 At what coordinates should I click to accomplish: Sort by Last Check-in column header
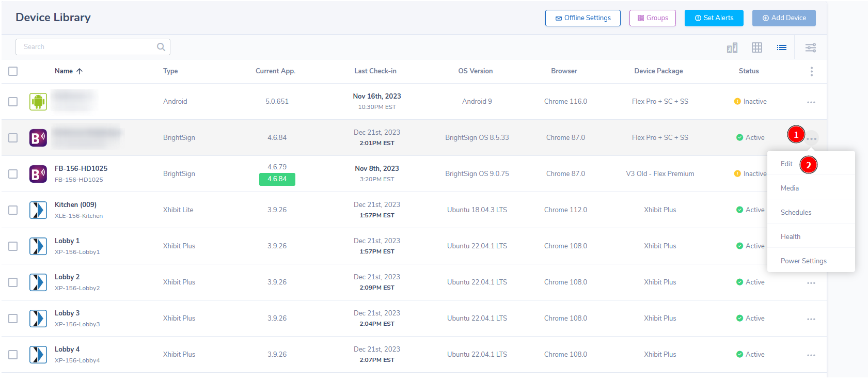(375, 71)
